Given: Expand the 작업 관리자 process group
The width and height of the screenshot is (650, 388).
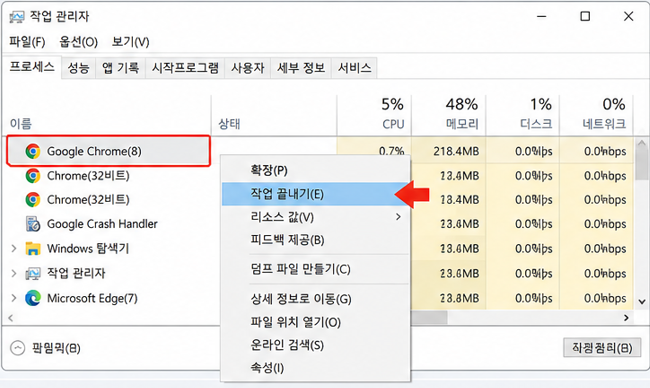Looking at the screenshot, I should pyautogui.click(x=14, y=274).
